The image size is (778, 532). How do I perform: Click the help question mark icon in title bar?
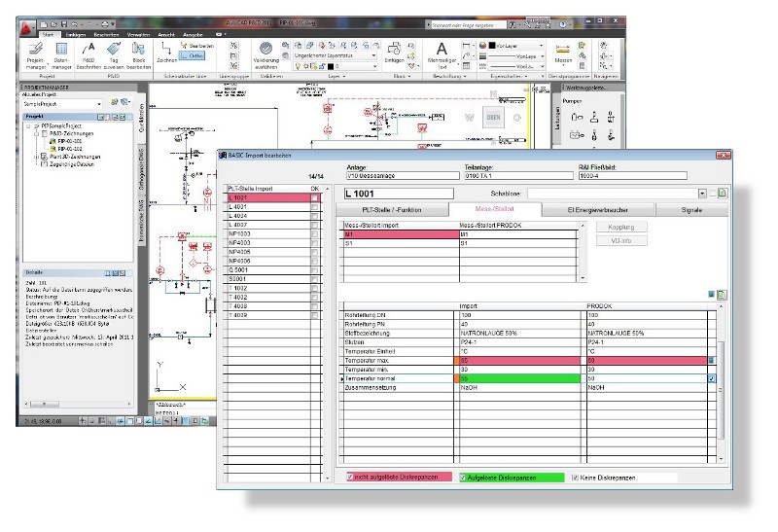(563, 24)
